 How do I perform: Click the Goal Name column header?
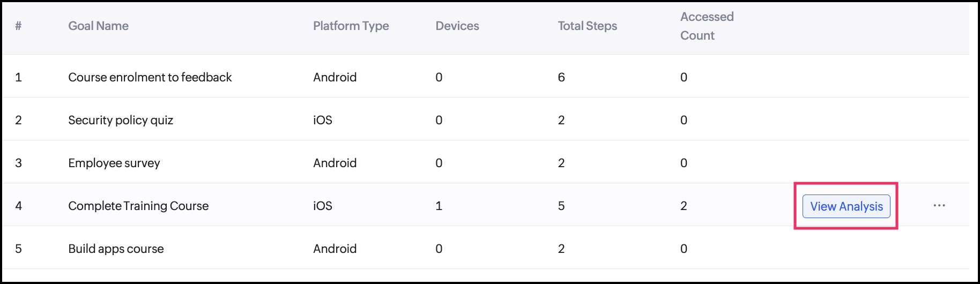tap(98, 26)
